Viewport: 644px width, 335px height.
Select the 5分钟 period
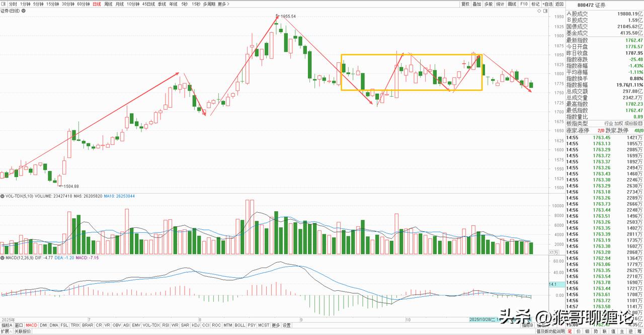tap(38, 4)
